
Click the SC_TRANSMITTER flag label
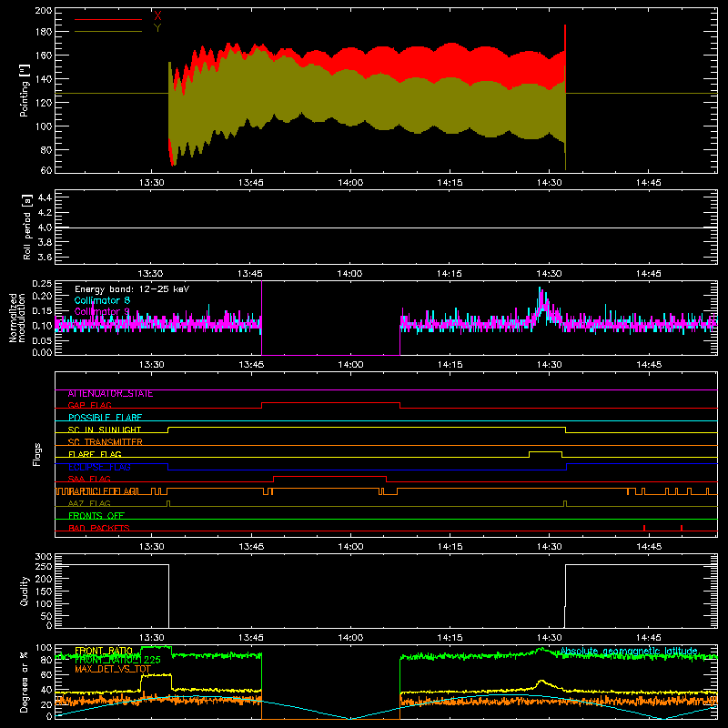click(x=106, y=442)
